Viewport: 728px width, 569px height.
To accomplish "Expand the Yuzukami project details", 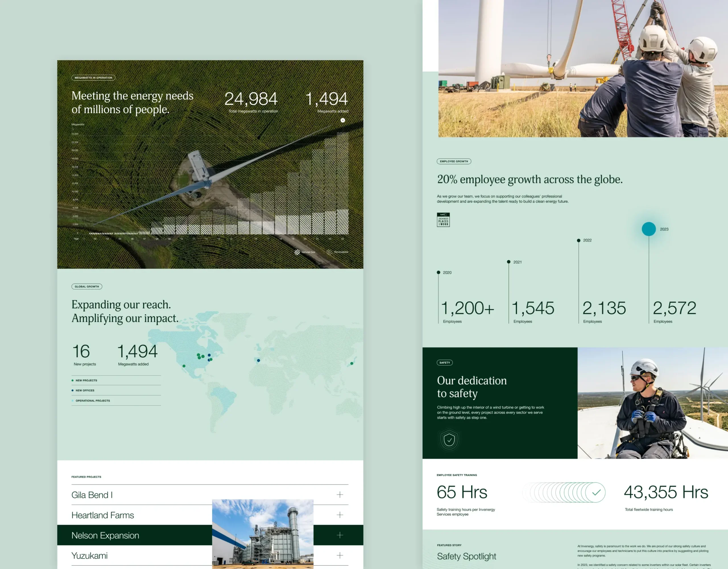I will click(x=340, y=555).
